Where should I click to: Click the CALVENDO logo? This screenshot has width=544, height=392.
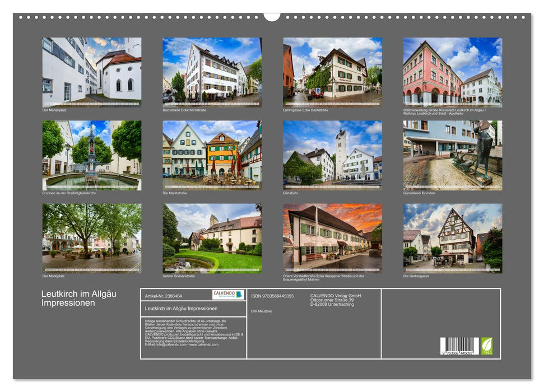point(228,295)
